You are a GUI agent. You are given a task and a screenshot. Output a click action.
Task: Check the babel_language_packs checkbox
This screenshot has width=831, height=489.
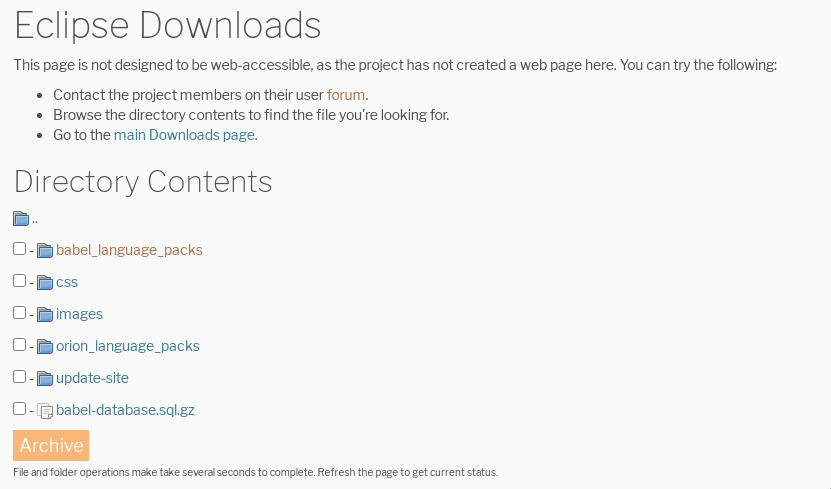tap(20, 248)
